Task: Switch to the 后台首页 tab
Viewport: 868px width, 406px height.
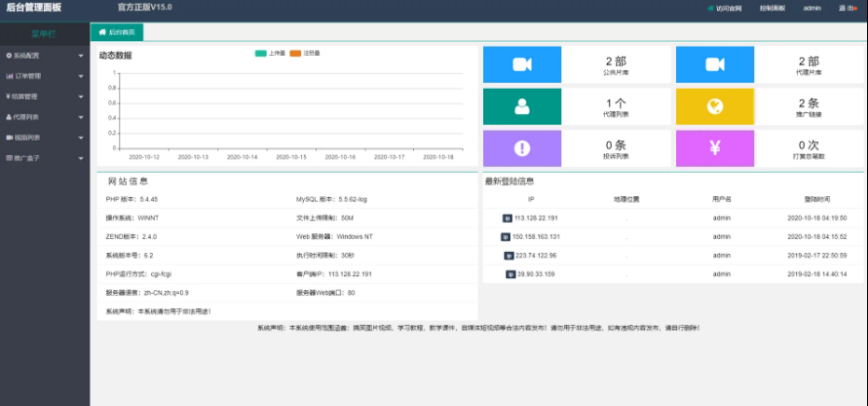Action: click(117, 32)
